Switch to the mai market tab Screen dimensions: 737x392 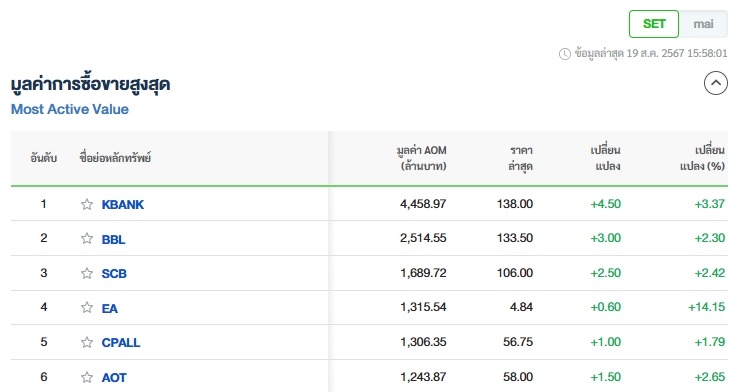coord(703,24)
